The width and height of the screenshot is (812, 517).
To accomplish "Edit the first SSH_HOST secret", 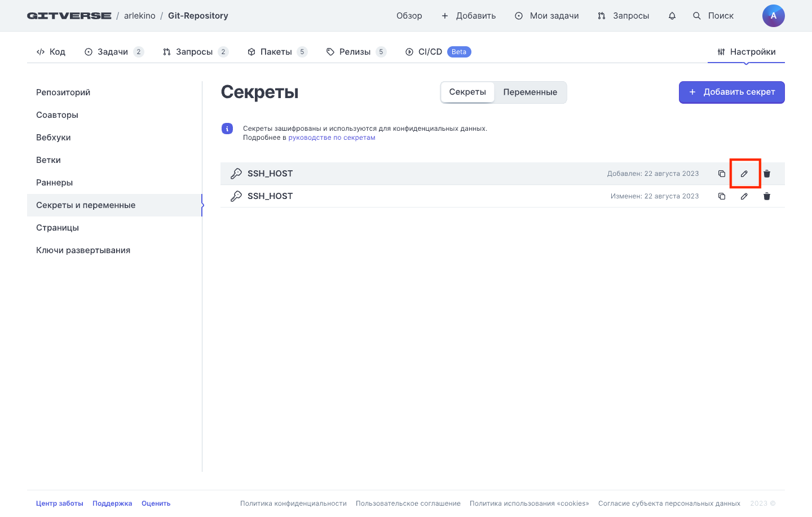I will coord(744,174).
